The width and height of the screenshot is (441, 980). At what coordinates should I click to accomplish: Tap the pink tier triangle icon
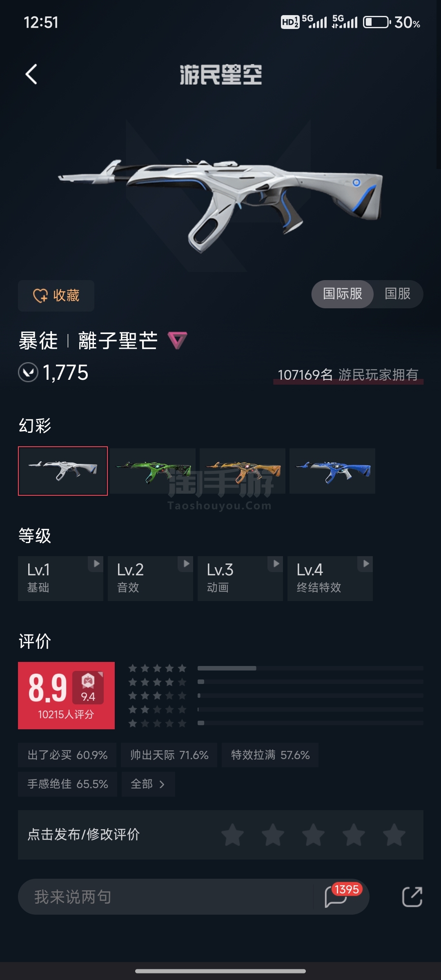pos(178,340)
